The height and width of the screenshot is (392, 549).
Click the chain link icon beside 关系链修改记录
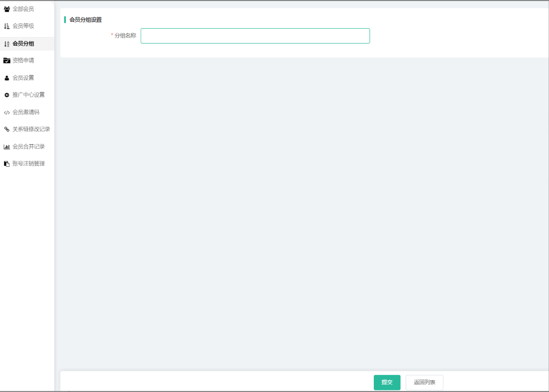pyautogui.click(x=7, y=129)
